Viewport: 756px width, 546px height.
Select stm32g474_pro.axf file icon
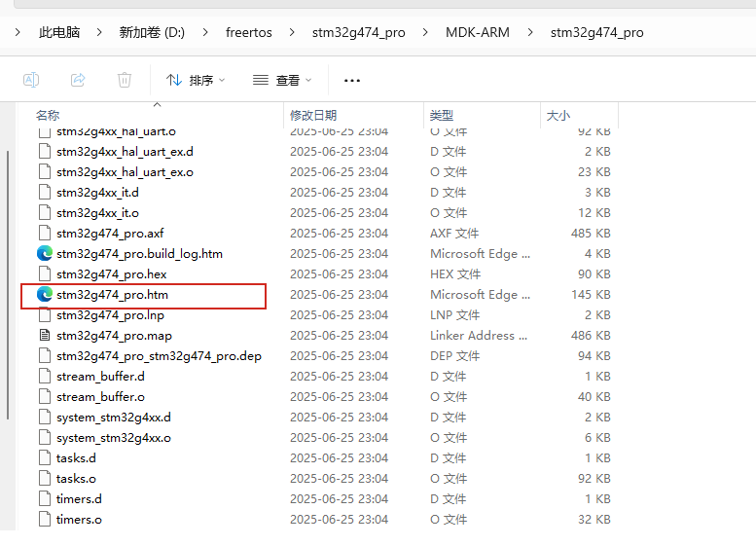(x=45, y=233)
